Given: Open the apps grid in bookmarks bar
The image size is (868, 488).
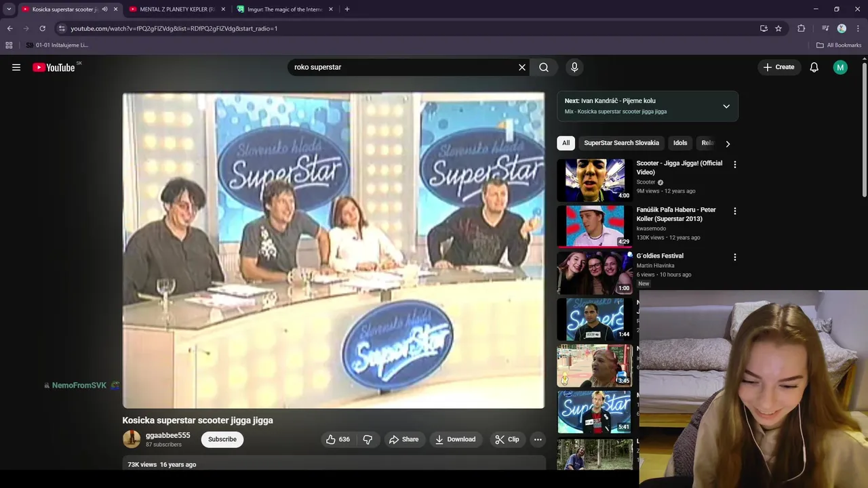Looking at the screenshot, I should pyautogui.click(x=9, y=45).
